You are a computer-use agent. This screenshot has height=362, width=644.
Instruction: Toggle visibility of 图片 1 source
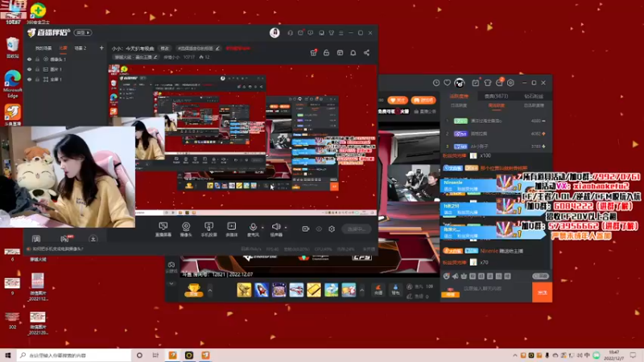pyautogui.click(x=29, y=69)
